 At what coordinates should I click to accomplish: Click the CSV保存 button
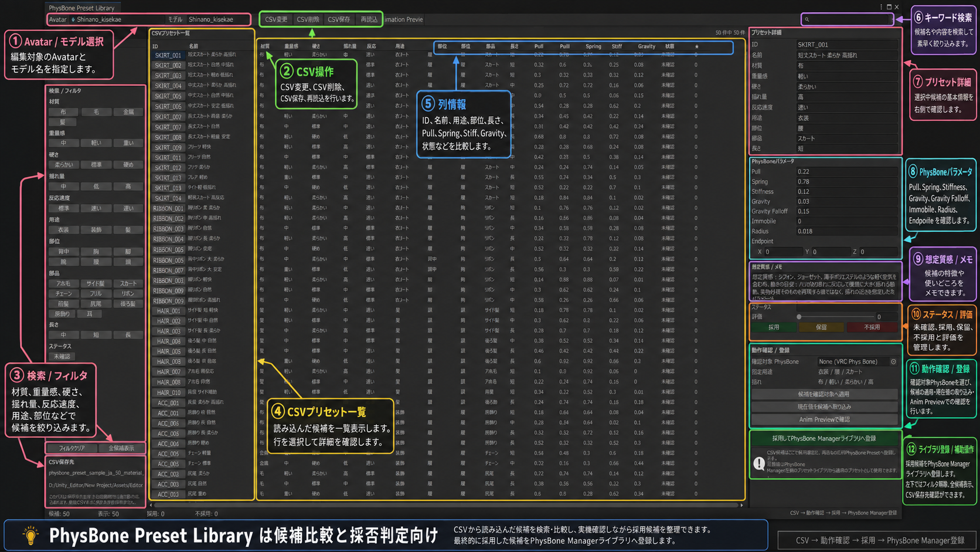(x=339, y=19)
